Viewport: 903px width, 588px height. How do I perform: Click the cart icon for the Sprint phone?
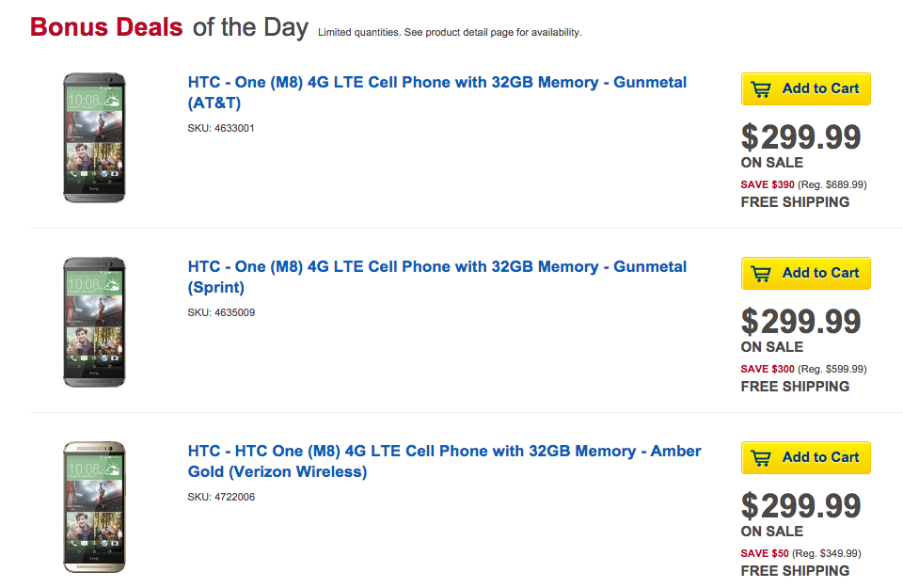[761, 273]
